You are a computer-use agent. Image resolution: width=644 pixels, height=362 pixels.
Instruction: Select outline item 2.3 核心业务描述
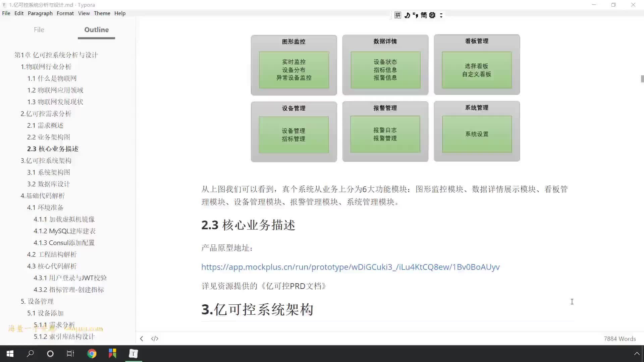click(x=53, y=149)
